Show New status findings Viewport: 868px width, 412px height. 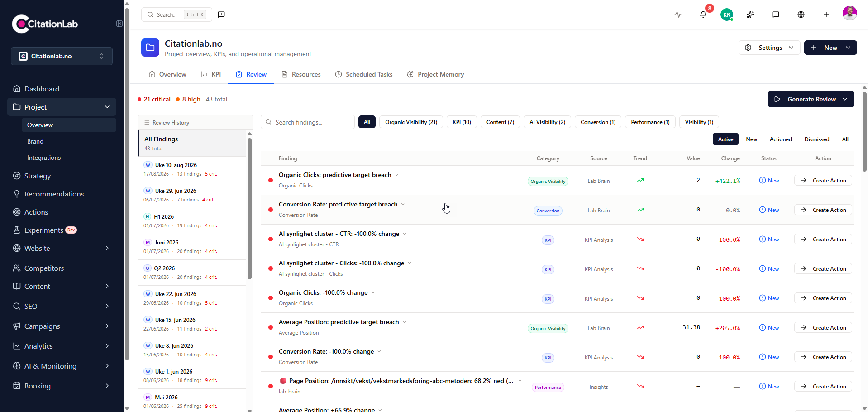pos(751,139)
